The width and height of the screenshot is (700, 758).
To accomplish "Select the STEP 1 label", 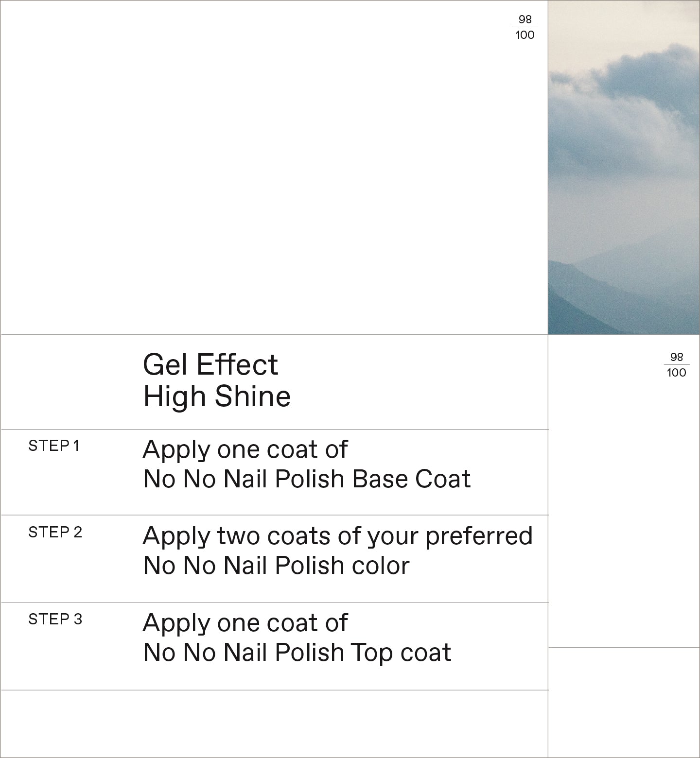I will pos(53,446).
